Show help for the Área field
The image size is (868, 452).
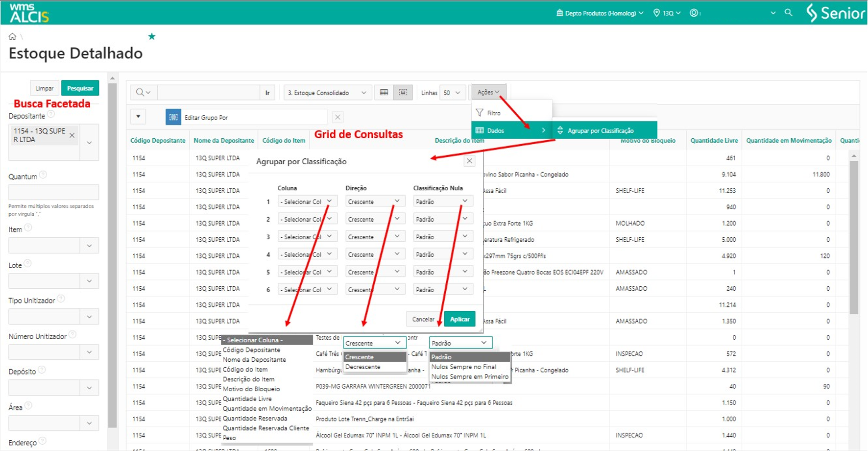coord(28,406)
